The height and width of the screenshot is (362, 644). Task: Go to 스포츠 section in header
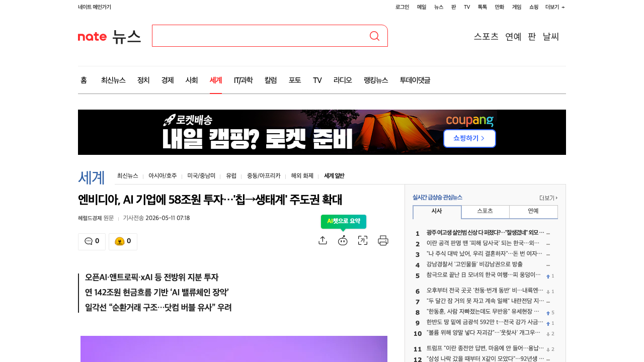486,36
